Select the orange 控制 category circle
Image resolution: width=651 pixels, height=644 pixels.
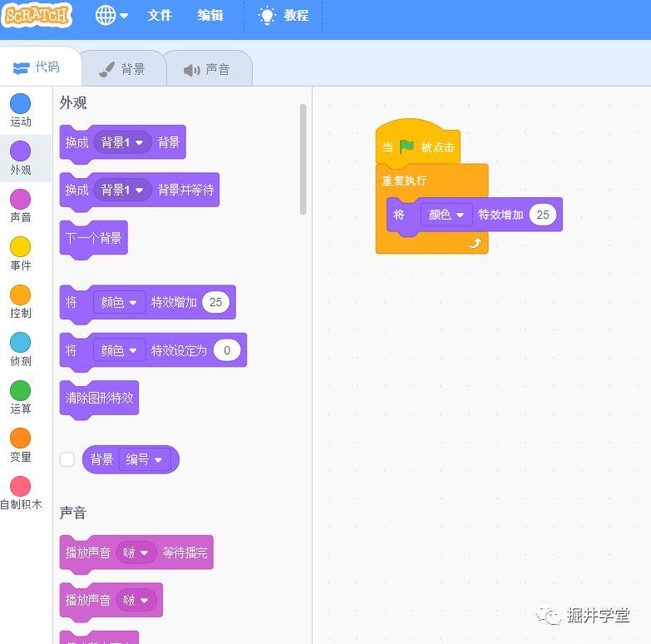coord(20,295)
